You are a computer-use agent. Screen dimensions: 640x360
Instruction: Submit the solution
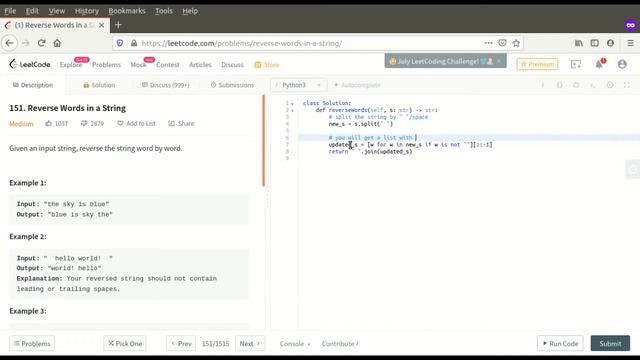click(610, 344)
